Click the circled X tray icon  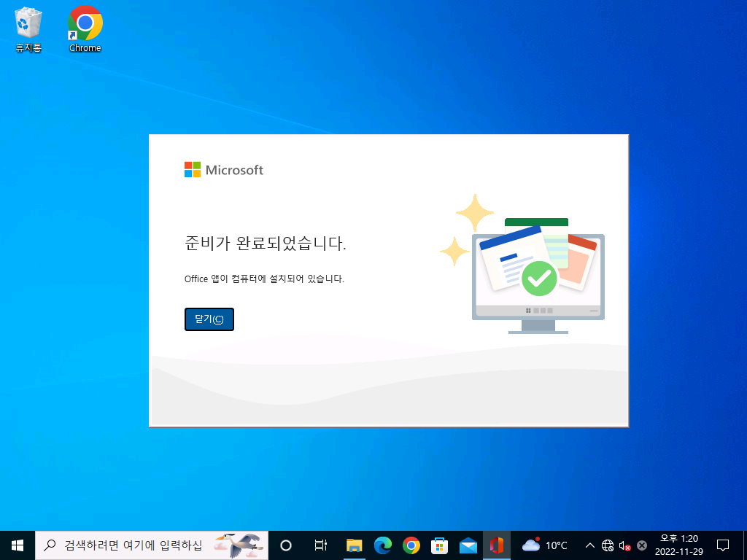(642, 545)
